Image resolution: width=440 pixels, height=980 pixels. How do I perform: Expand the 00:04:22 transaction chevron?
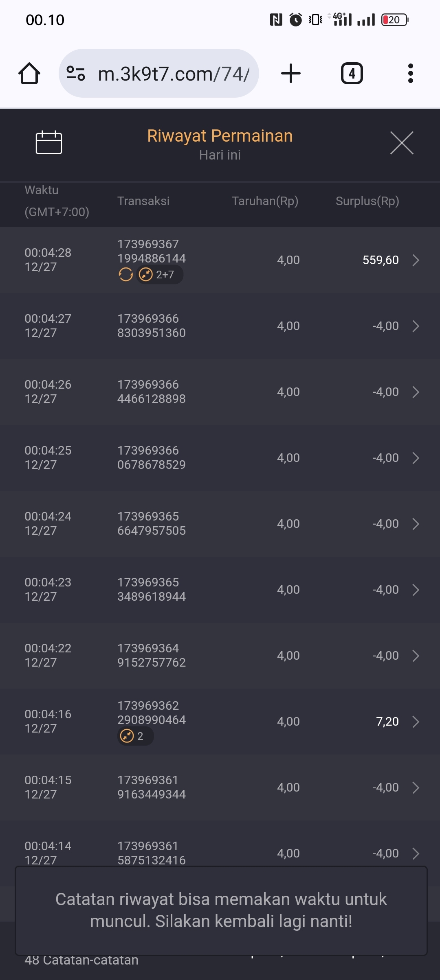coord(416,656)
